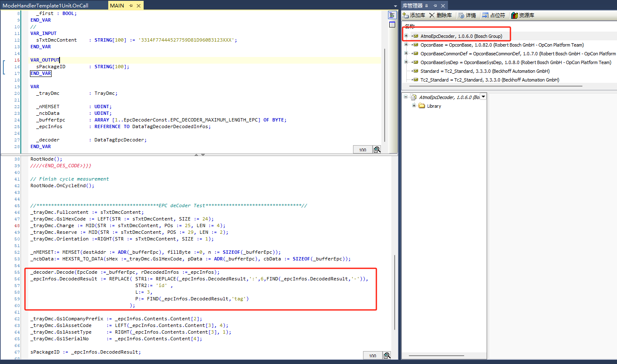The image size is (617, 364).
Task: Open the AtmoEpcDecoder dropdown arrow in lower pane
Action: 483,97
